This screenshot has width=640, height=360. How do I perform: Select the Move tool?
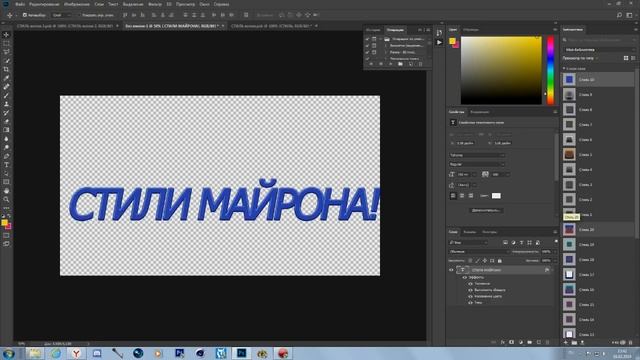[x=6, y=35]
